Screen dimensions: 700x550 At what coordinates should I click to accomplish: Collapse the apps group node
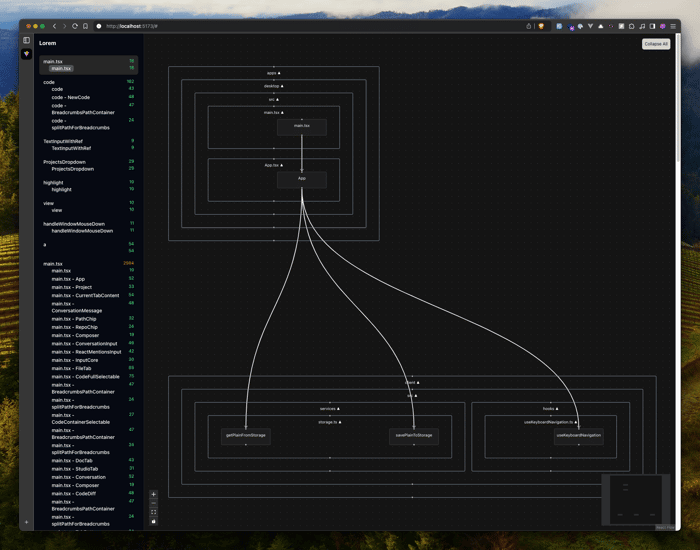point(274,73)
